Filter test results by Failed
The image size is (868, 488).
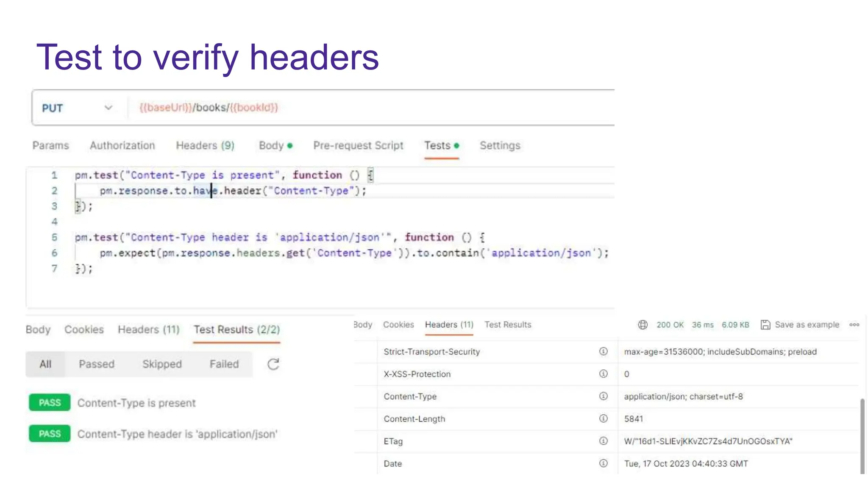(x=224, y=364)
